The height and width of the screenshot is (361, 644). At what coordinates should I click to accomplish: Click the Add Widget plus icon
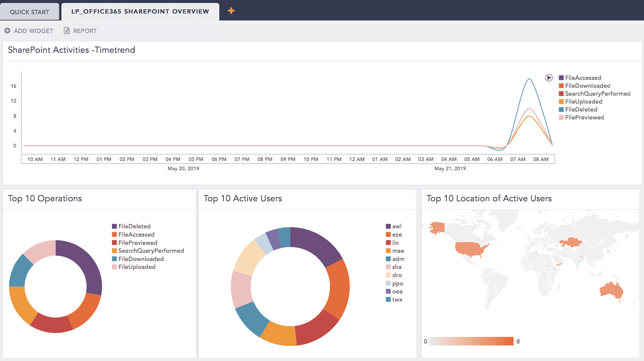[7, 30]
